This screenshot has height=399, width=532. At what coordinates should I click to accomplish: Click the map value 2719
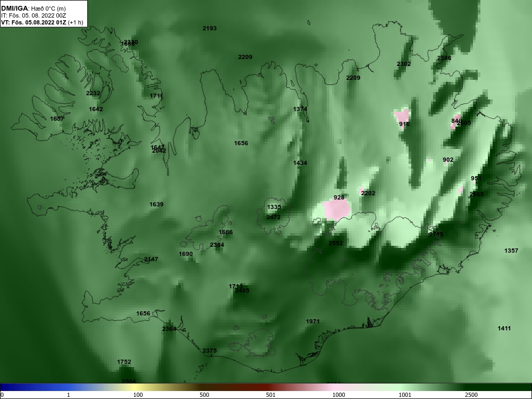[436, 234]
